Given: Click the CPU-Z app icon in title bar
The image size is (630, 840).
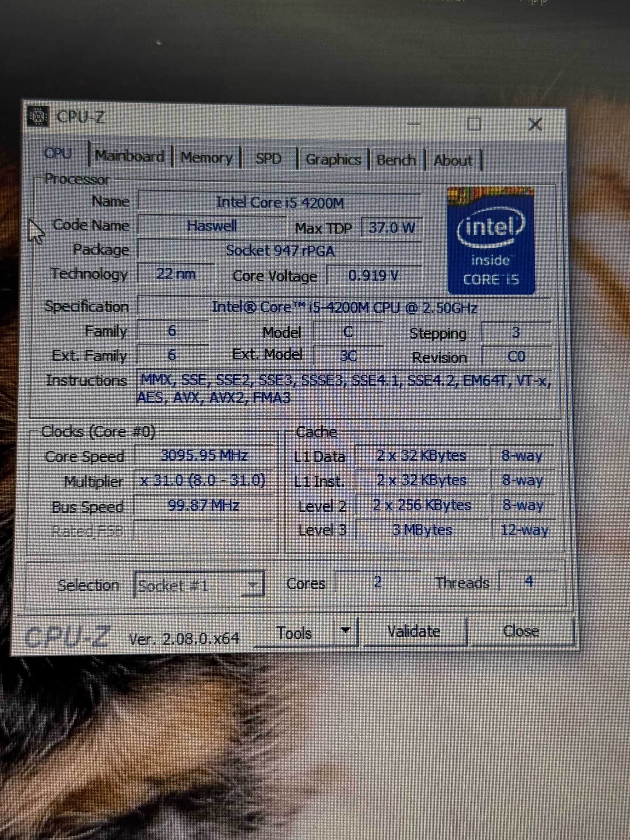Looking at the screenshot, I should [x=38, y=117].
